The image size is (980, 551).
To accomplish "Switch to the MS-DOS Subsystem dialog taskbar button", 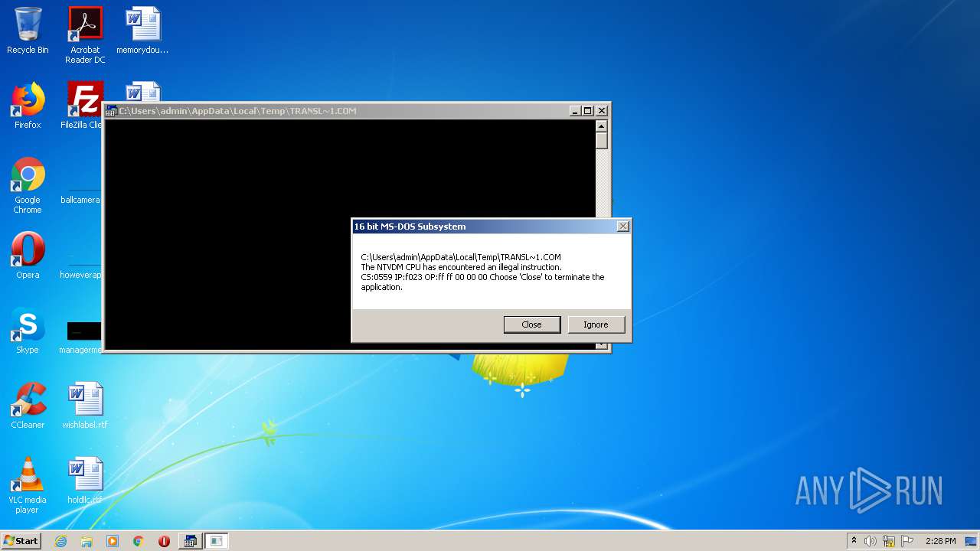I will click(x=217, y=541).
